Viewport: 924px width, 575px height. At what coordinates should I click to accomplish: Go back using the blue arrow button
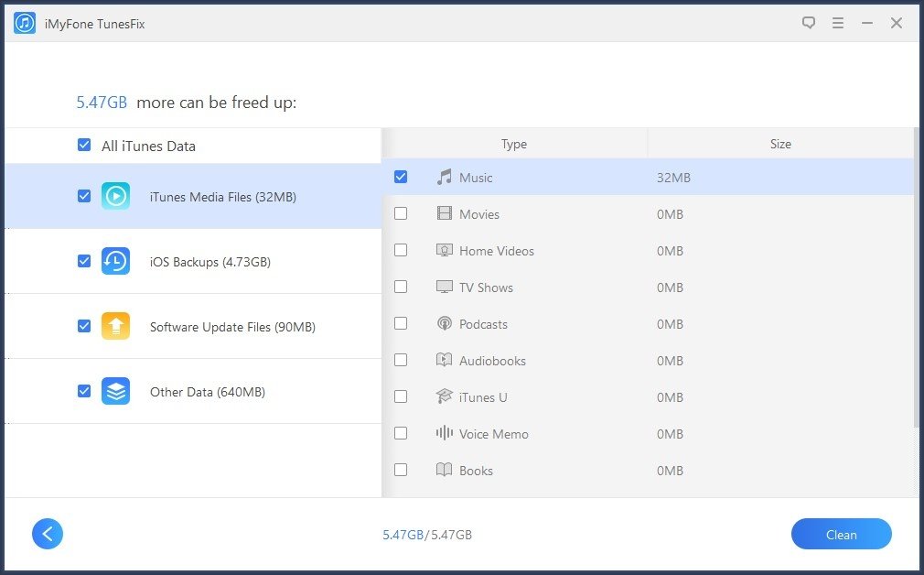click(48, 534)
